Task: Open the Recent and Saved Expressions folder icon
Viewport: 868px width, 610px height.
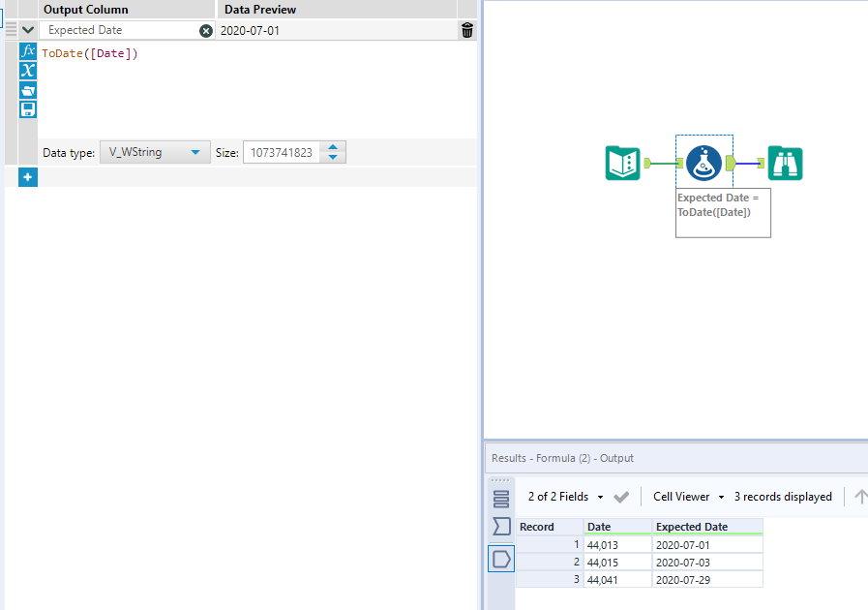Action: point(27,90)
